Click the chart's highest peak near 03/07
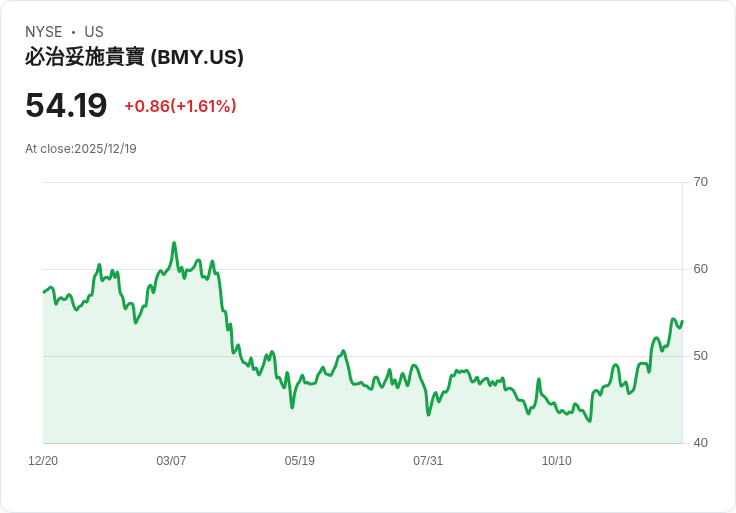736x513 pixels. click(174, 243)
